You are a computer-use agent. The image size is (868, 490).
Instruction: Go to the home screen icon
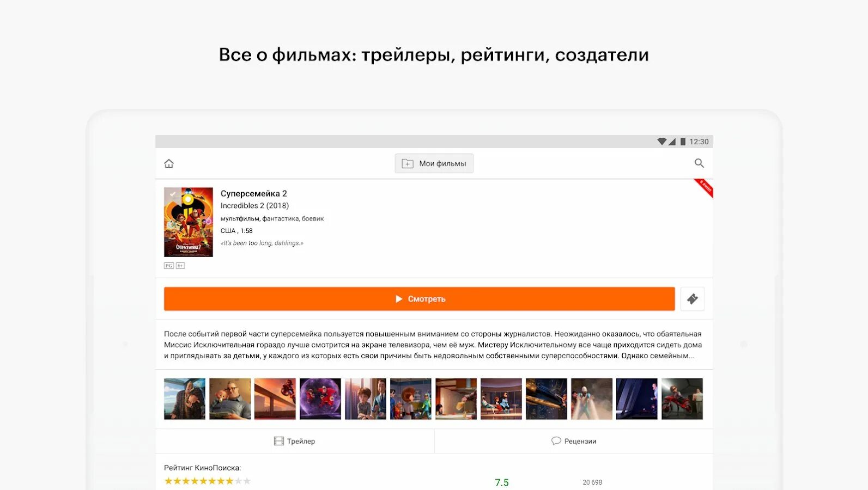[169, 163]
